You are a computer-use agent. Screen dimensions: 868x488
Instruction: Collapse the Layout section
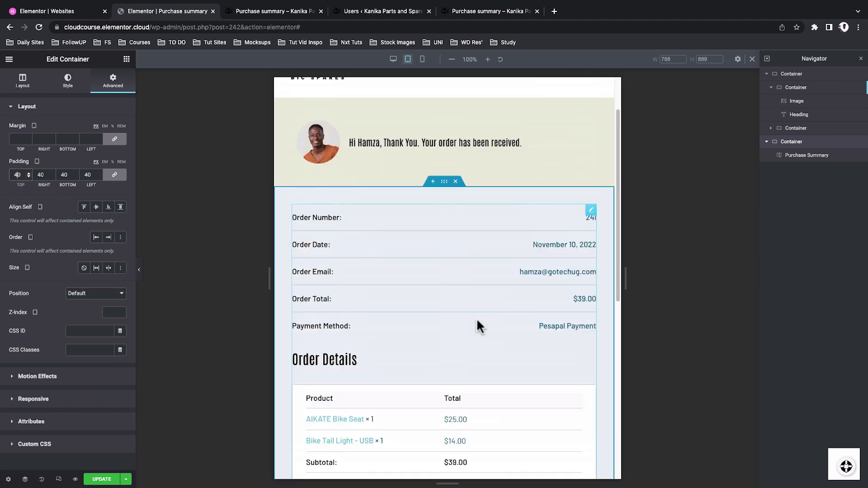(68, 106)
